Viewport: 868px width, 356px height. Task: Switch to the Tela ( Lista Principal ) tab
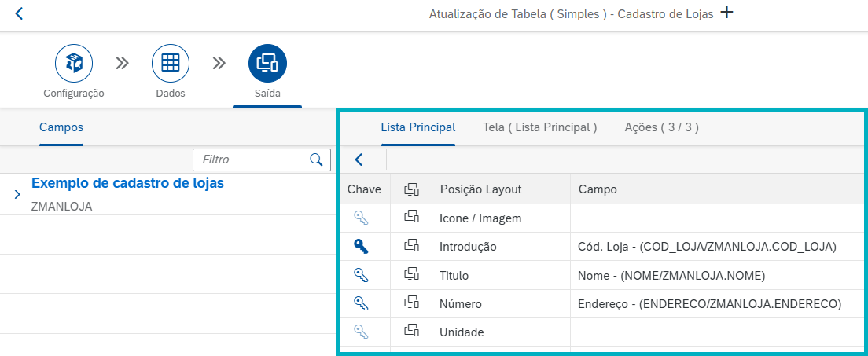pyautogui.click(x=539, y=127)
